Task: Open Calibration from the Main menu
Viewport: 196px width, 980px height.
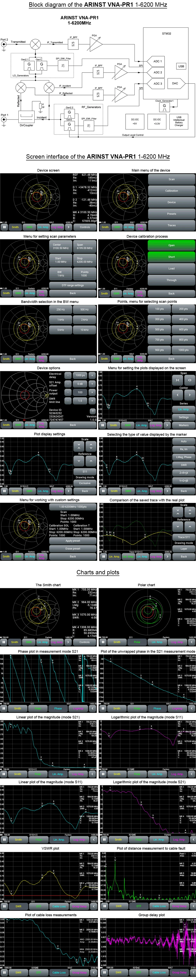Action: point(172,191)
